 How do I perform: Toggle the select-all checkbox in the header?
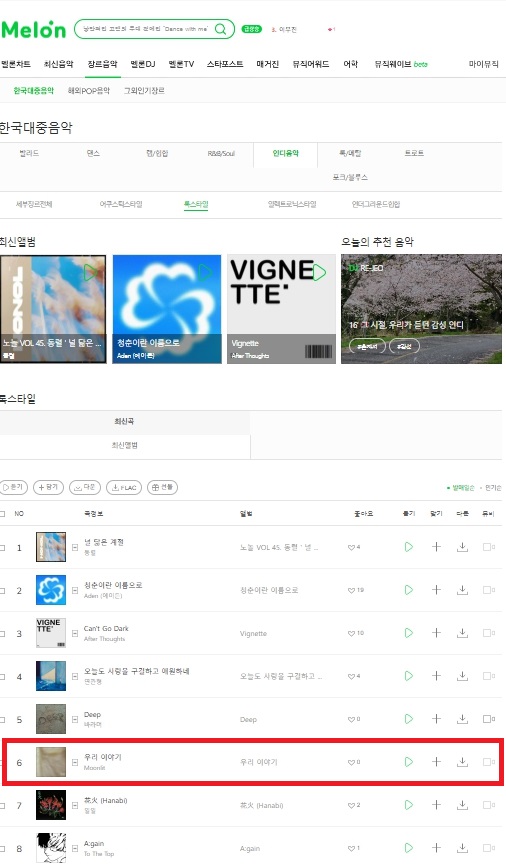pos(2,514)
